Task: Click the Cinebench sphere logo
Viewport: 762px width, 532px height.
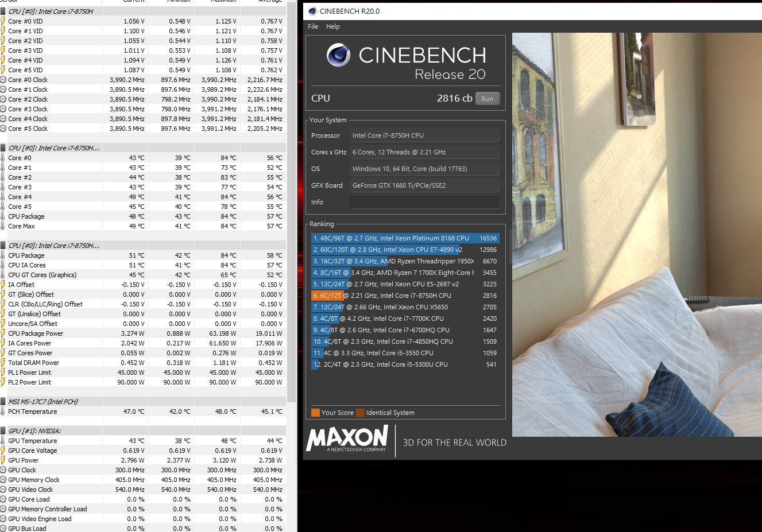Action: tap(338, 56)
